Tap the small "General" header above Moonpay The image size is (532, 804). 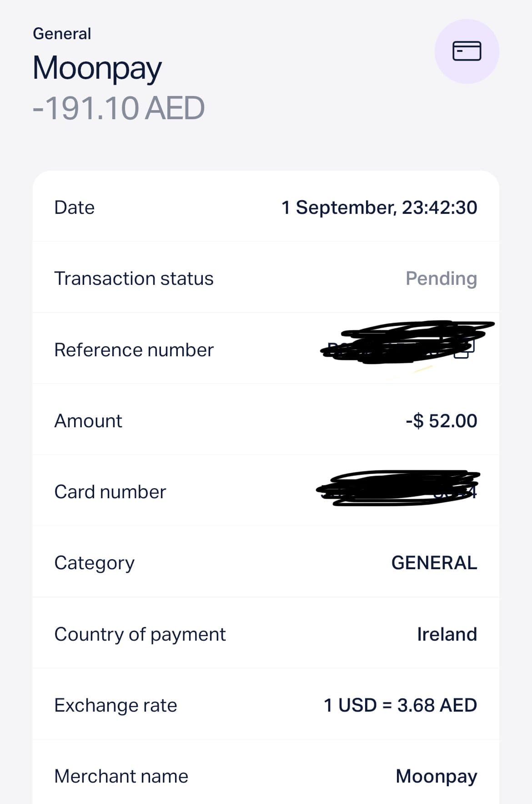pyautogui.click(x=62, y=34)
